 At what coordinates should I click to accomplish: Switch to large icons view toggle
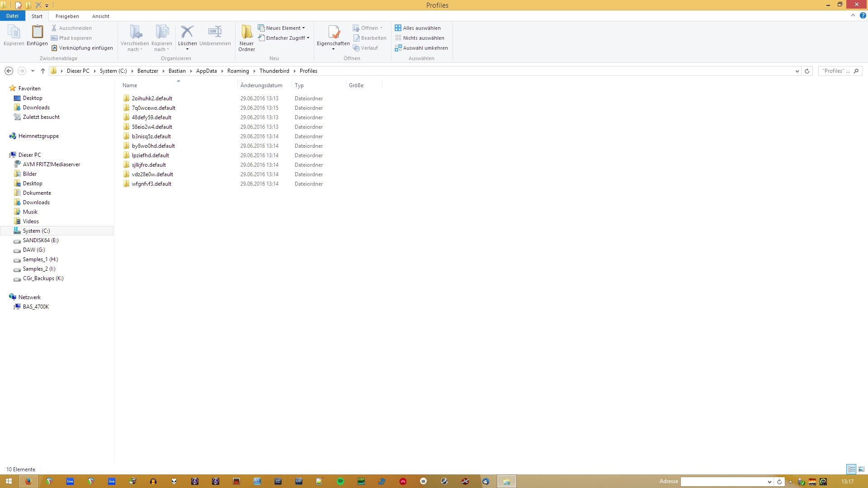pyautogui.click(x=861, y=469)
